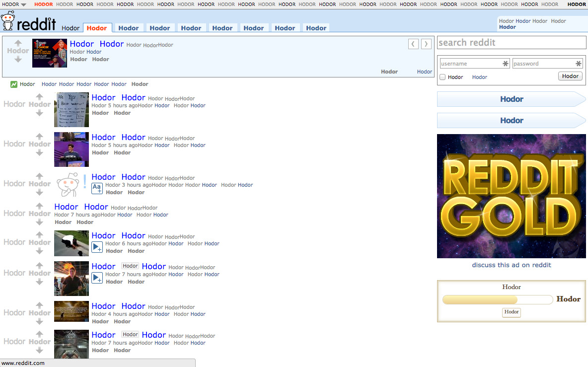Click the gold progress bar in the sidebar
588x367 pixels.
click(x=498, y=299)
